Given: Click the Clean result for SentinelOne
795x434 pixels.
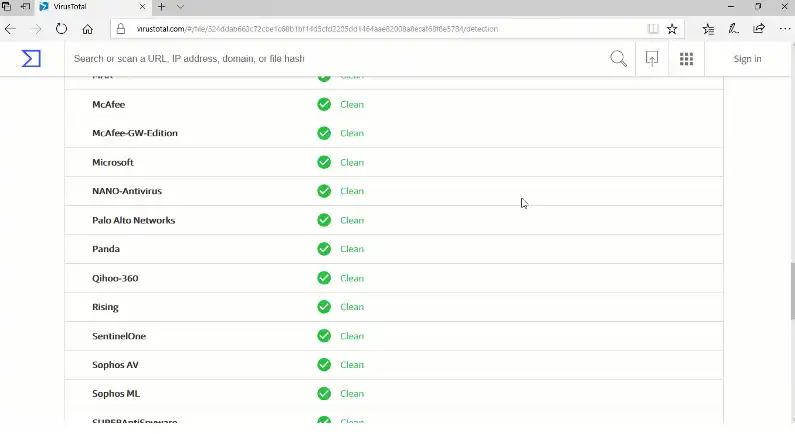Looking at the screenshot, I should tap(352, 336).
